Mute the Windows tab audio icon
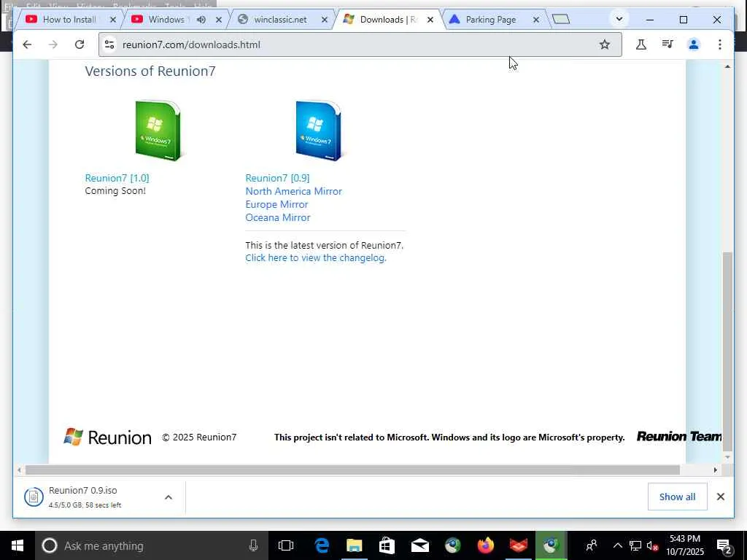747x560 pixels. pyautogui.click(x=201, y=20)
